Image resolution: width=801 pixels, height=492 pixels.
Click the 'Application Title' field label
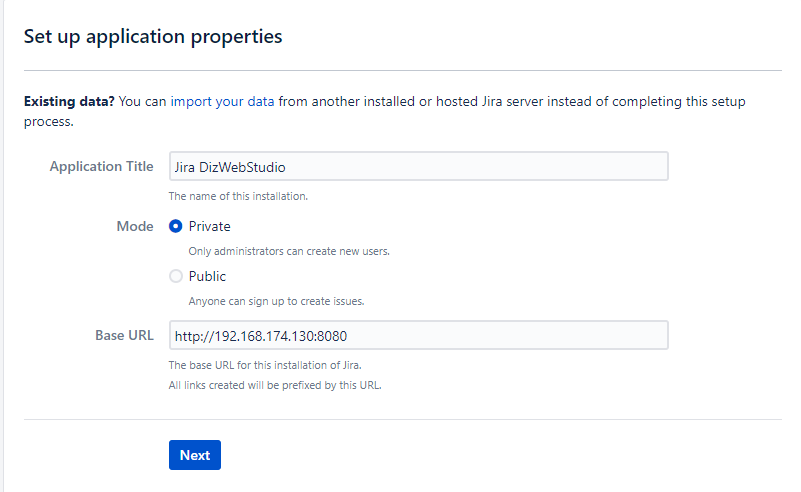tap(101, 167)
